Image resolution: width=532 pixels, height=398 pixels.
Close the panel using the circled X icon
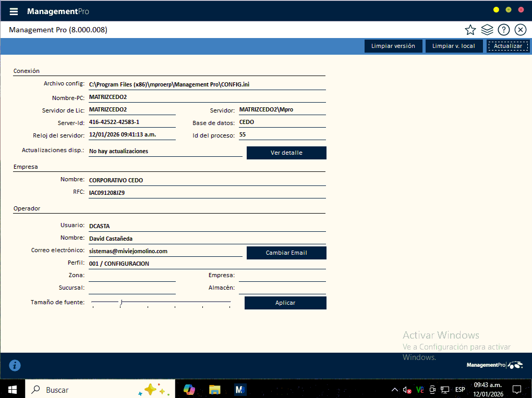pos(520,30)
